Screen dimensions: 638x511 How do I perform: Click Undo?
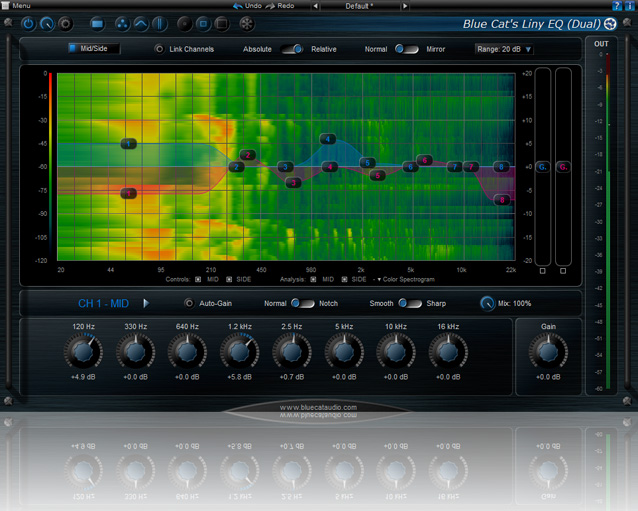pyautogui.click(x=248, y=6)
